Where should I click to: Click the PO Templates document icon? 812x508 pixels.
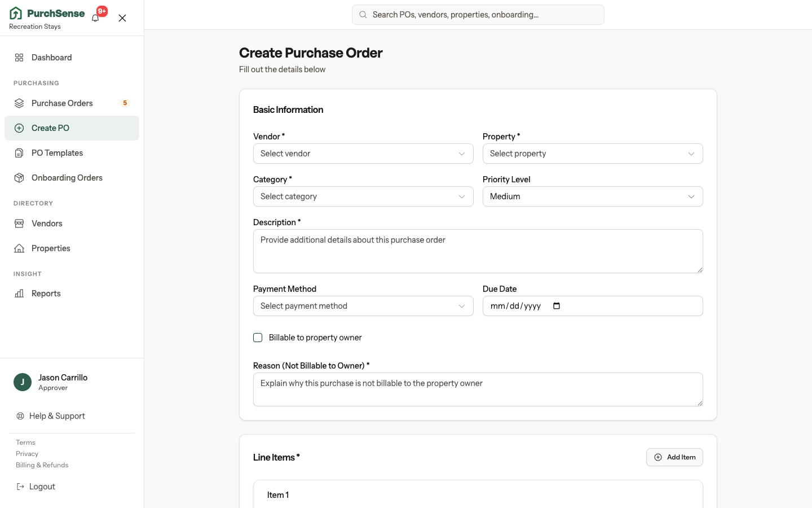click(x=19, y=153)
